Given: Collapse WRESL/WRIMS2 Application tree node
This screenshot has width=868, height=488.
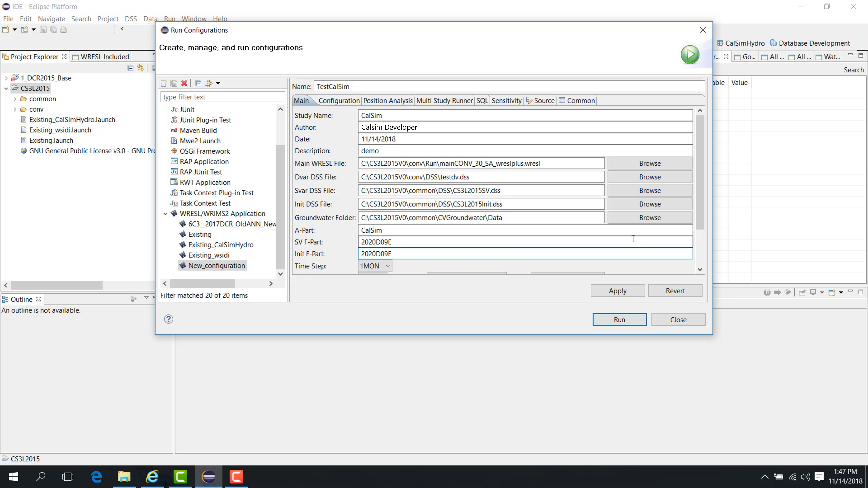Looking at the screenshot, I should pyautogui.click(x=165, y=214).
